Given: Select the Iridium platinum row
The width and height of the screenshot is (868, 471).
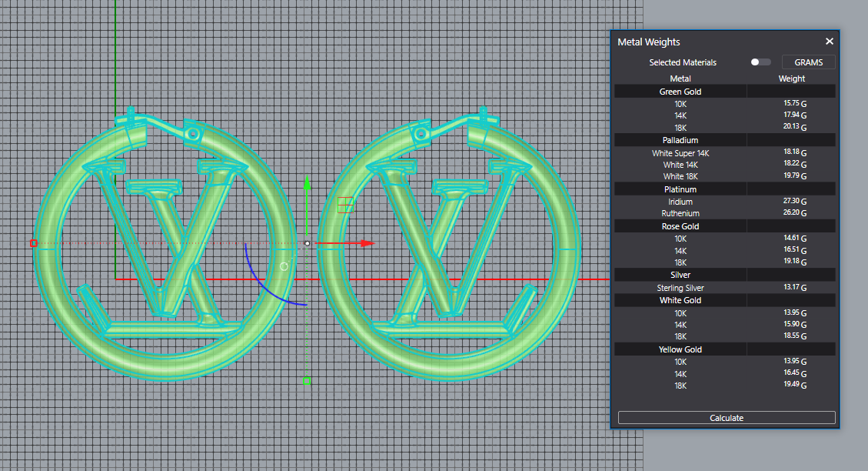Looking at the screenshot, I should coord(680,202).
